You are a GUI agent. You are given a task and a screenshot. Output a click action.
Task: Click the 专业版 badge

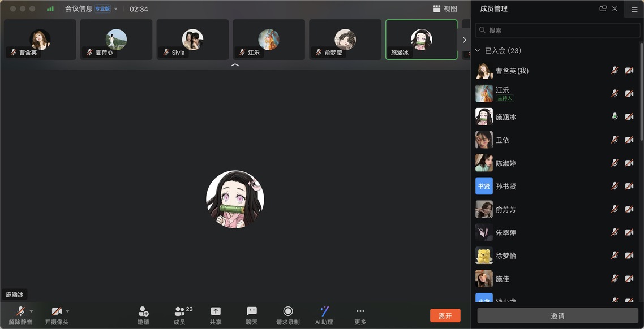(x=102, y=8)
